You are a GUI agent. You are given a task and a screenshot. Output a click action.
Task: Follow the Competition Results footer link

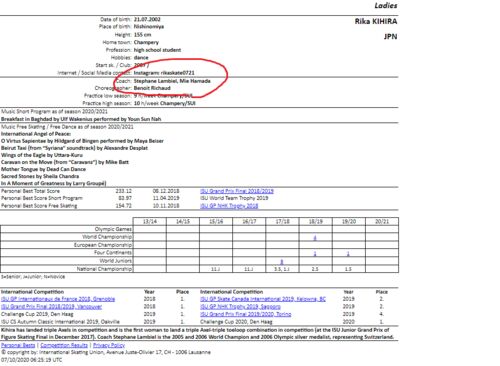pyautogui.click(x=64, y=345)
